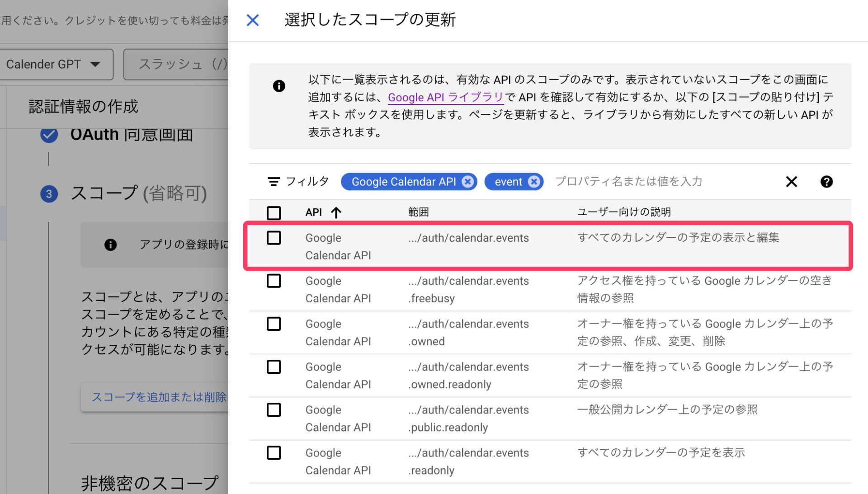Click スコープを追加または削除 button
Viewport: 868px width, 494px height.
point(158,397)
